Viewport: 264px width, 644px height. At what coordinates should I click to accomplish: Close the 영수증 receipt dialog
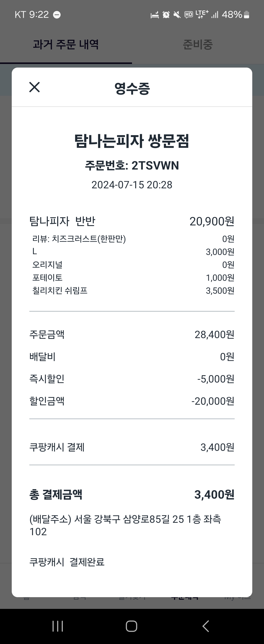point(34,87)
